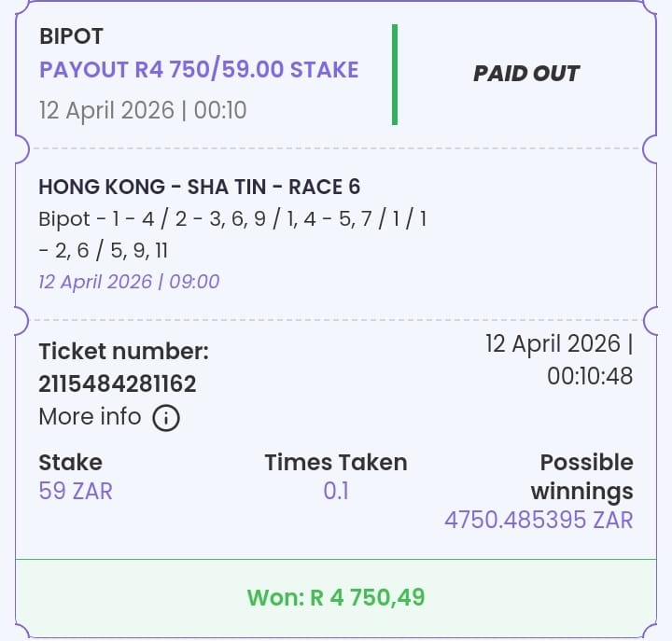Screen dimensions: 672x641
Task: Click the Won: R 4 750,49 banner
Action: click(x=336, y=597)
